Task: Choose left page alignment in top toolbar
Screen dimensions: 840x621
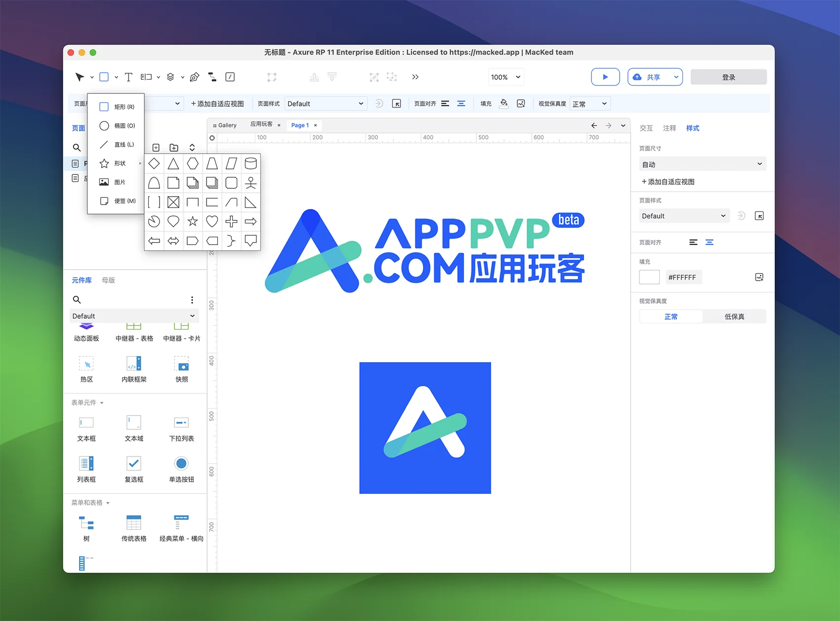Action: pos(445,104)
